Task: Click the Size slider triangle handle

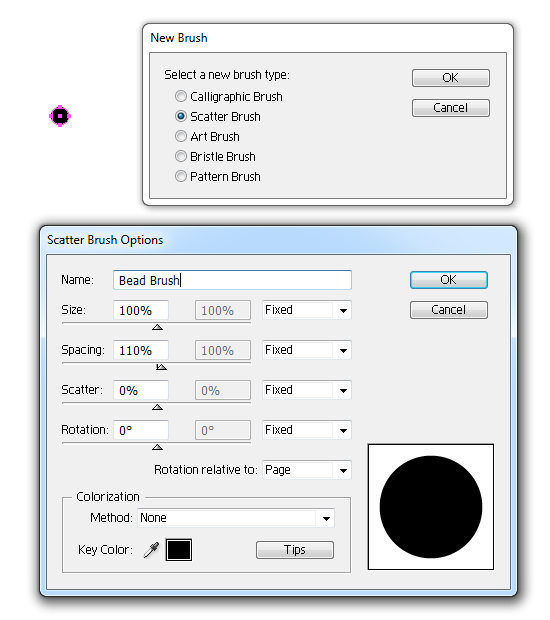Action: coord(157,327)
